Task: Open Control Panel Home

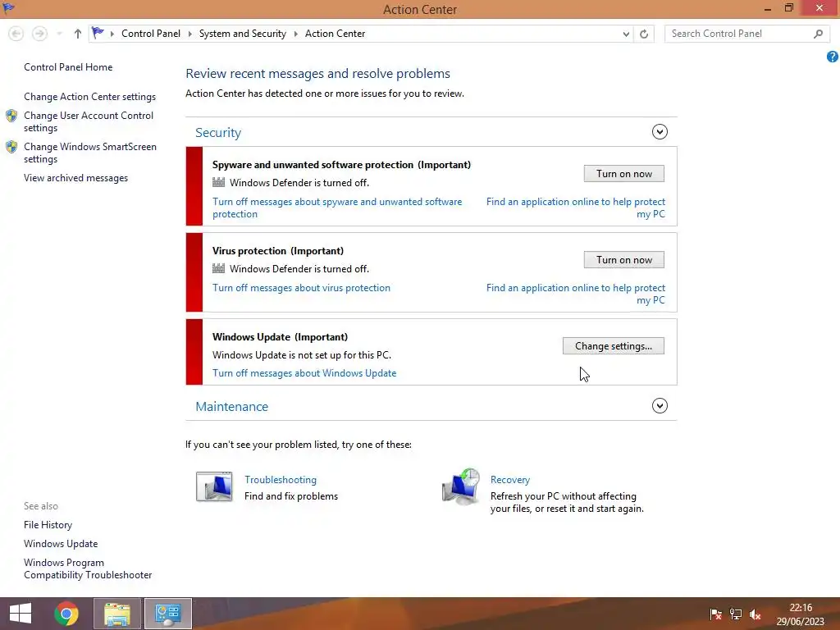Action: tap(68, 67)
